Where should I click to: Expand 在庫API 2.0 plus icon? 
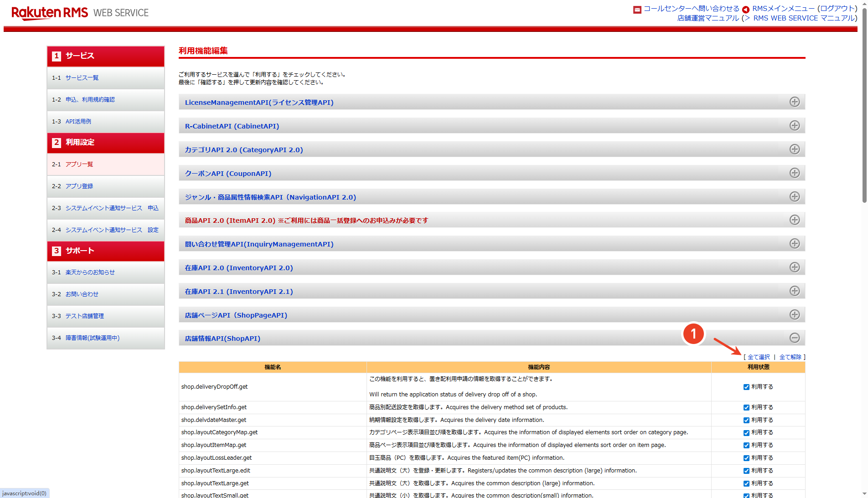tap(795, 267)
